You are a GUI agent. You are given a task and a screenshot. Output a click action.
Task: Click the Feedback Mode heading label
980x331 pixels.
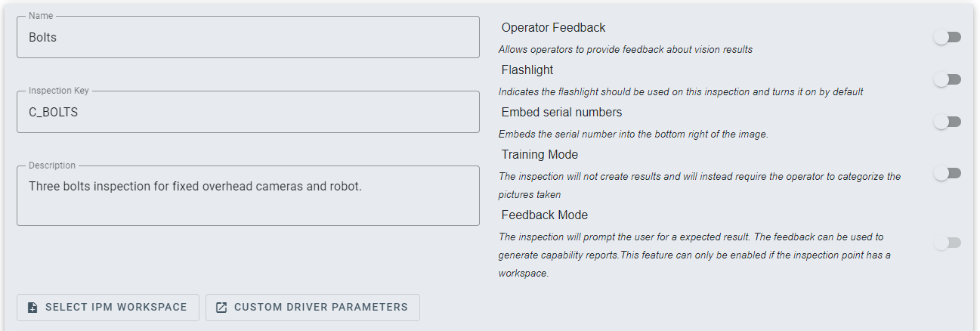tap(544, 215)
